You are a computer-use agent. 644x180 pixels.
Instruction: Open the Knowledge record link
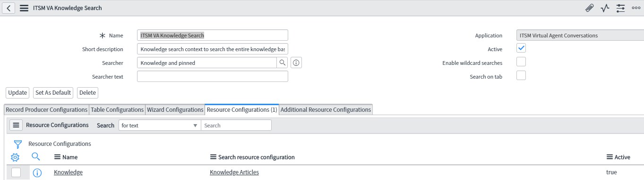click(69, 172)
